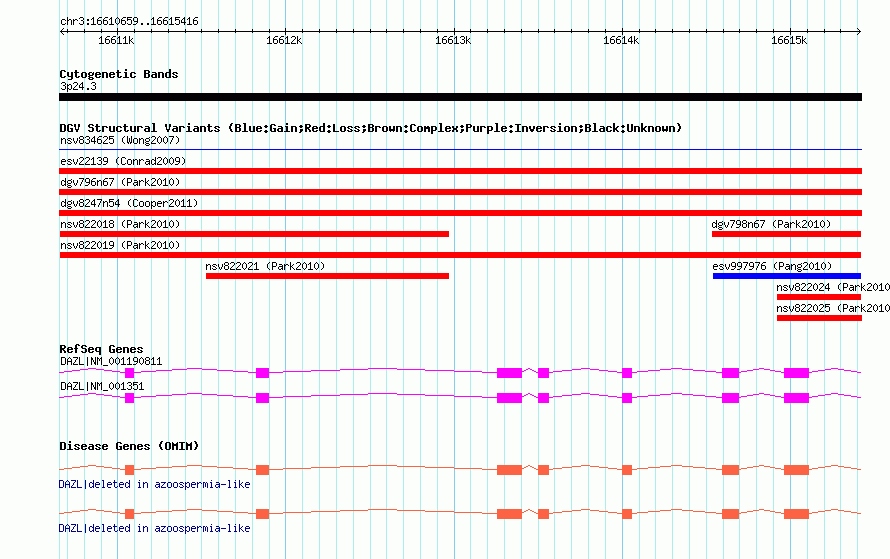Open variant nsv822019 (Park2010) label
Viewport: 890px width, 559px height.
pyautogui.click(x=120, y=245)
